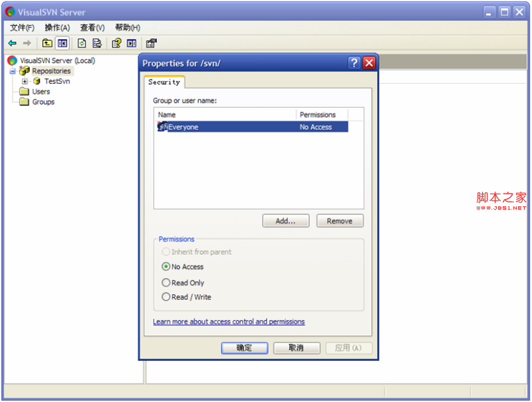The image size is (532, 402).
Task: Select the TestSvn tree label
Action: (x=57, y=81)
